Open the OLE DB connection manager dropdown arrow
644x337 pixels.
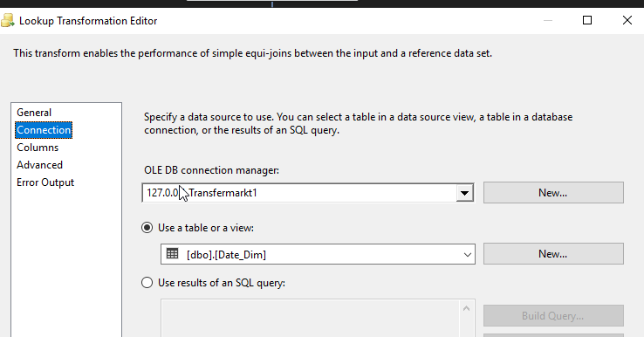click(464, 193)
